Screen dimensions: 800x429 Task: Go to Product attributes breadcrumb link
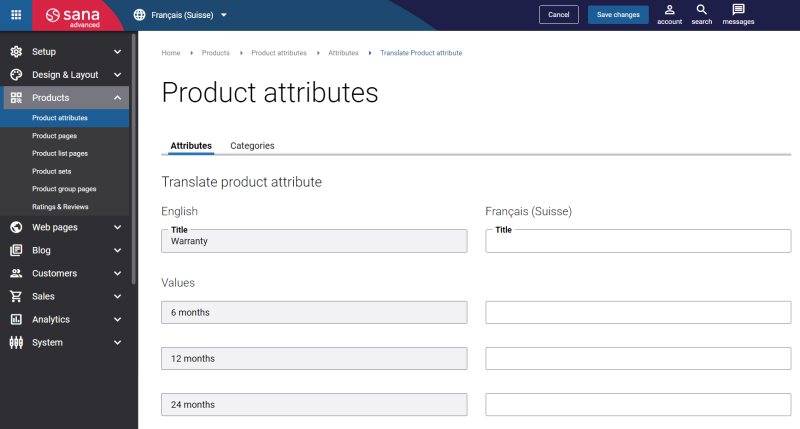point(279,53)
